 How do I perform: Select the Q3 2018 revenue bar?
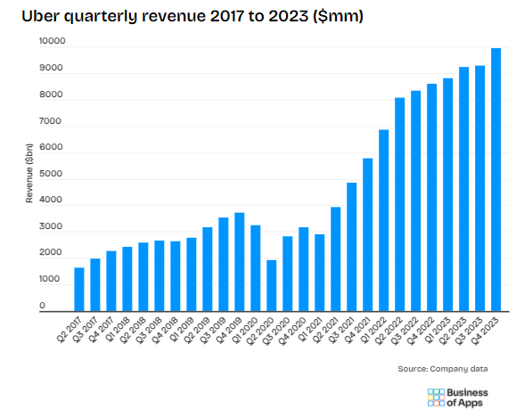tap(160, 276)
